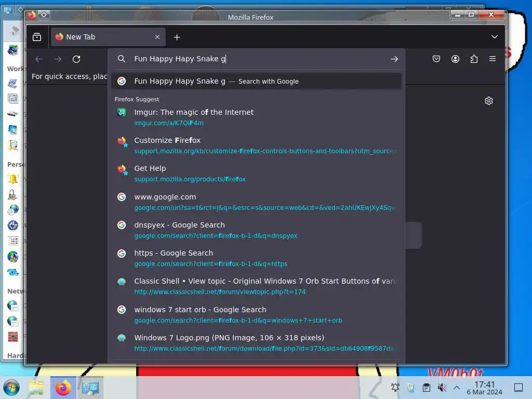Click the system settings taskbar icon
Screen dimensions: 532x399
tap(90, 388)
